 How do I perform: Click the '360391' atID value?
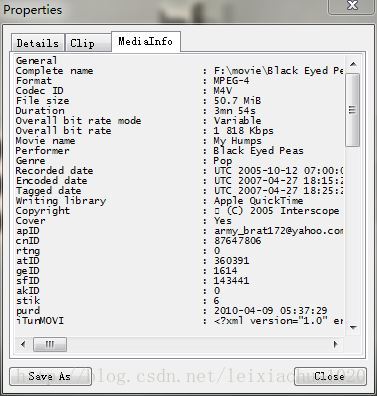[231, 261]
